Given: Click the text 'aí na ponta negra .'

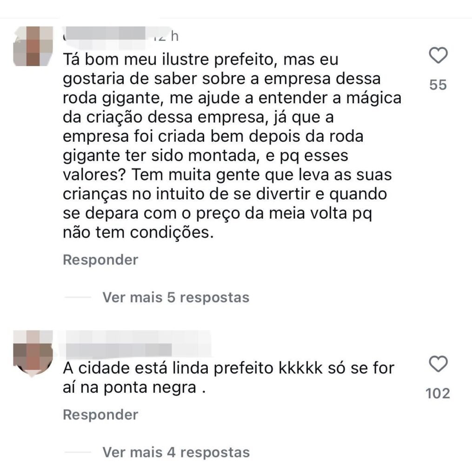Looking at the screenshot, I should (x=134, y=388).
